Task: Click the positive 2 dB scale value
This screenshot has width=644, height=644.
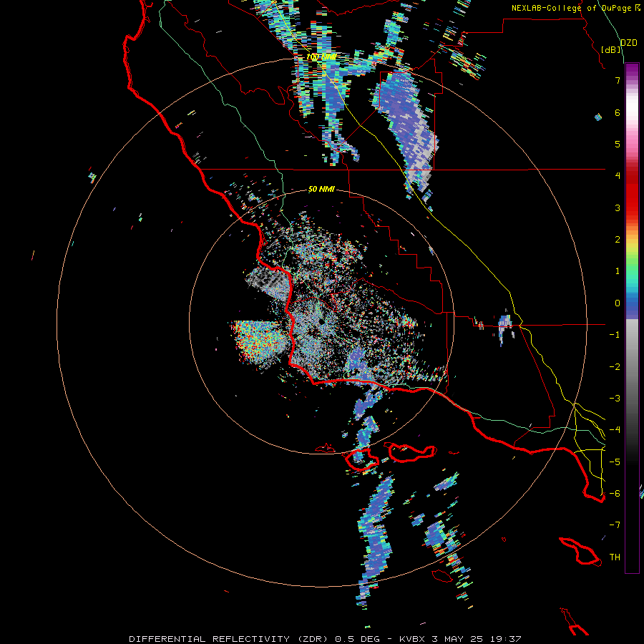Action: tap(618, 240)
